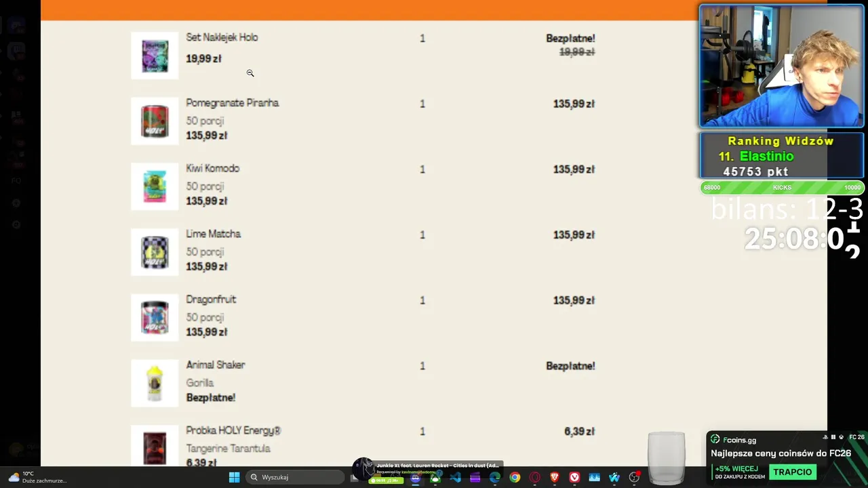
Task: Click the 6,39 zł total price
Action: pyautogui.click(x=579, y=432)
